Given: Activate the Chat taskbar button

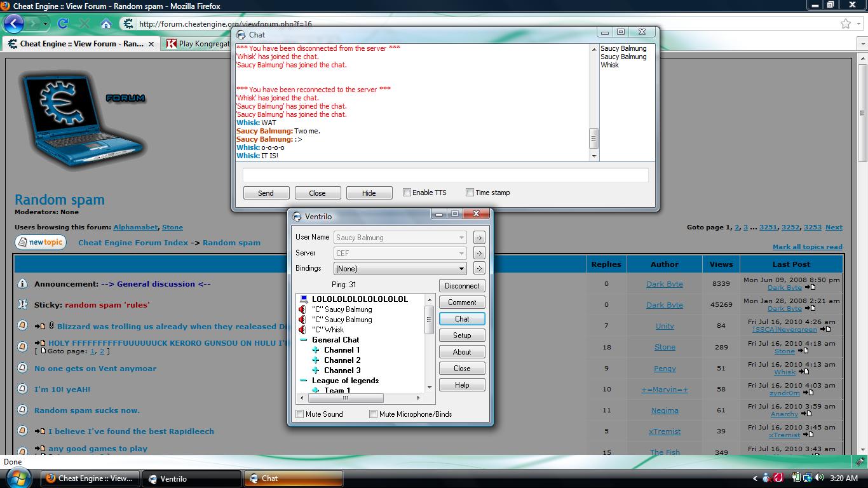Looking at the screenshot, I should point(294,478).
